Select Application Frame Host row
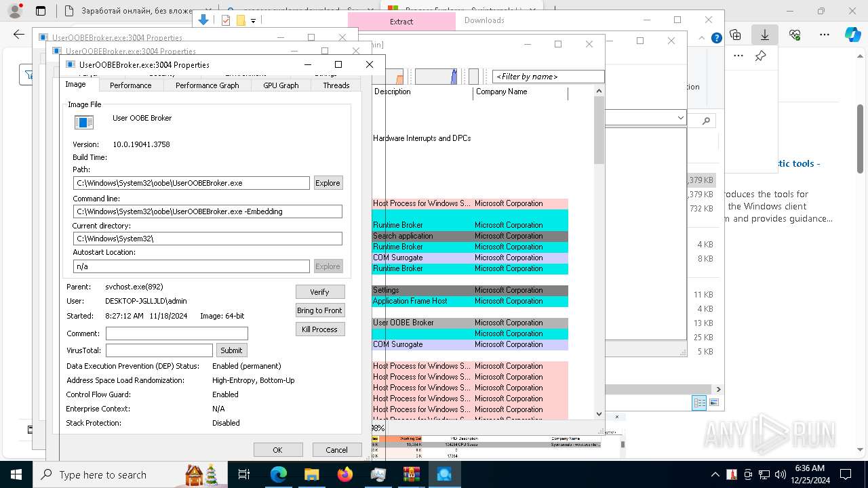The width and height of the screenshot is (868, 488). pos(470,301)
